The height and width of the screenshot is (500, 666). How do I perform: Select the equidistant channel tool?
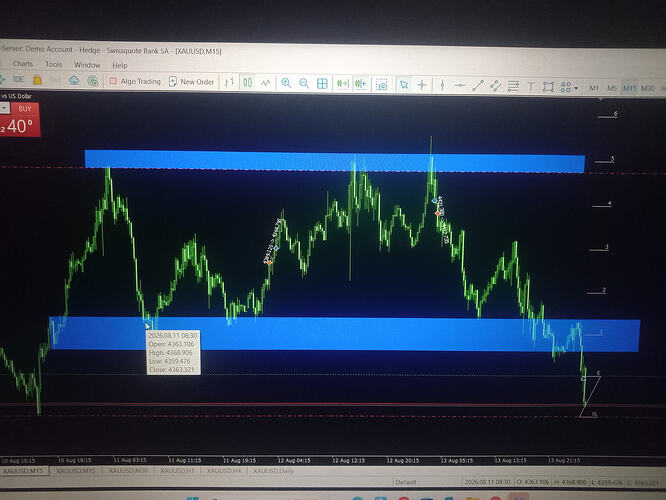(495, 86)
